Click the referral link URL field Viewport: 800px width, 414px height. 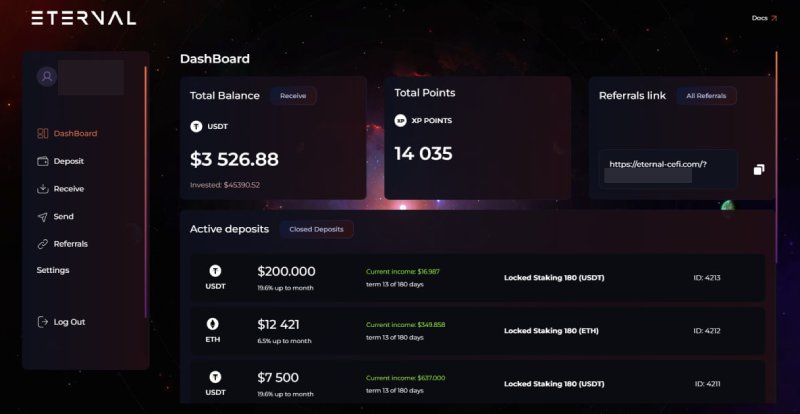tap(668, 169)
